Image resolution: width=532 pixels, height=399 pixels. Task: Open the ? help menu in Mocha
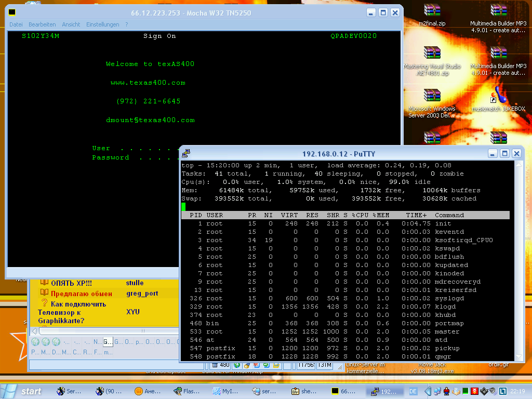coord(127,24)
